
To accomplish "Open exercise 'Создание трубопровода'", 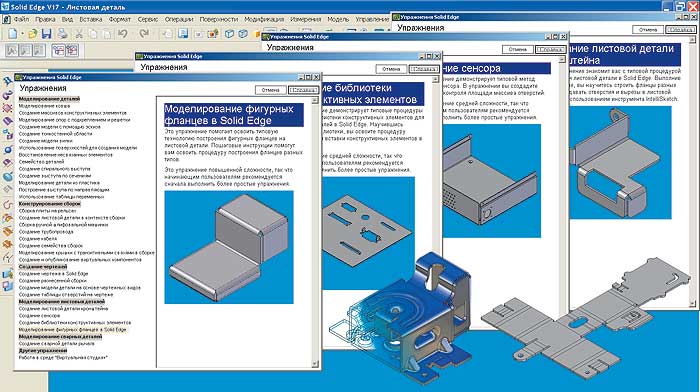I will click(x=46, y=232).
